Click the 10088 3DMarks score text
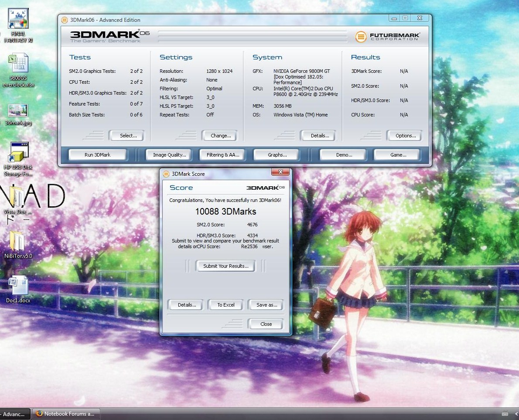This screenshot has height=420, width=519. [225, 212]
